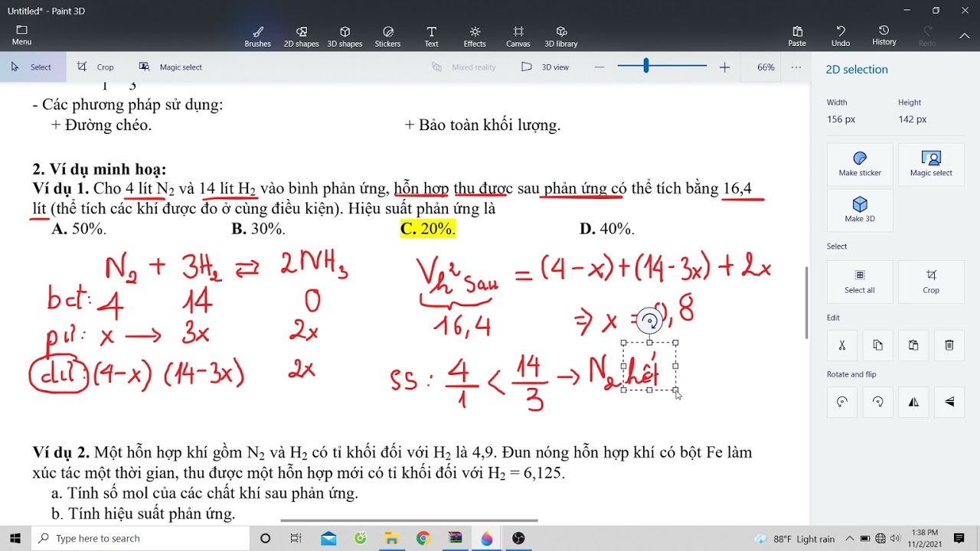Activate the Select tool in toolbar
980x551 pixels.
[31, 67]
